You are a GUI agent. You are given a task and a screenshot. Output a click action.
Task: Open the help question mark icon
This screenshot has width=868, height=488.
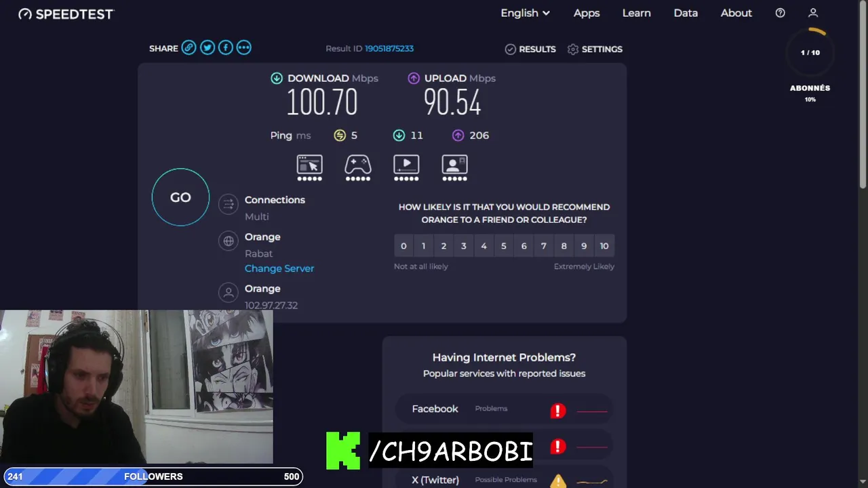(x=780, y=13)
